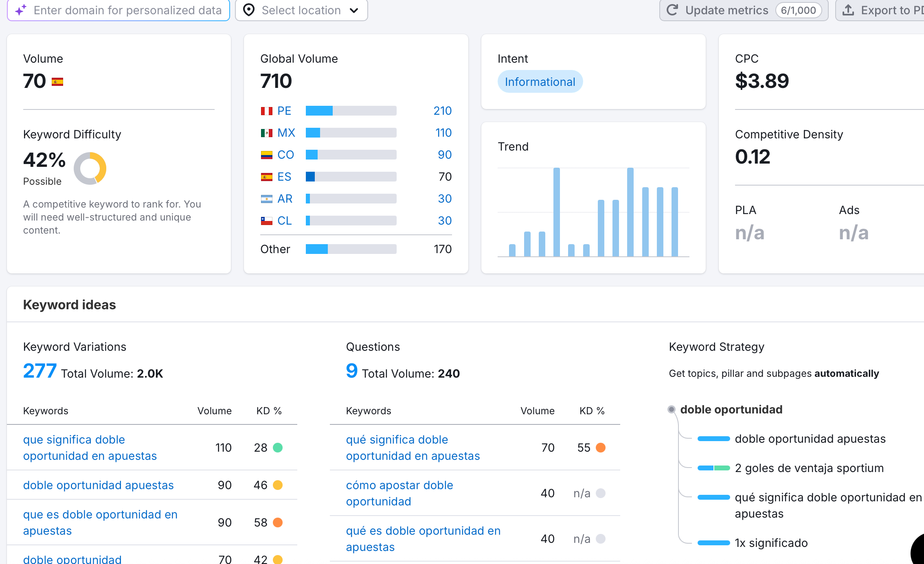Click the Export upload icon
Image resolution: width=924 pixels, height=564 pixels.
coord(848,10)
